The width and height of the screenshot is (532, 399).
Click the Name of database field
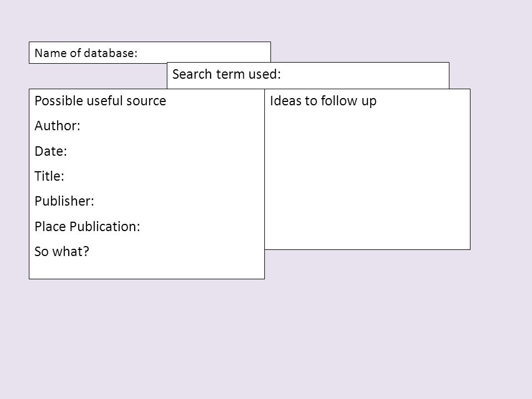pyautogui.click(x=150, y=53)
